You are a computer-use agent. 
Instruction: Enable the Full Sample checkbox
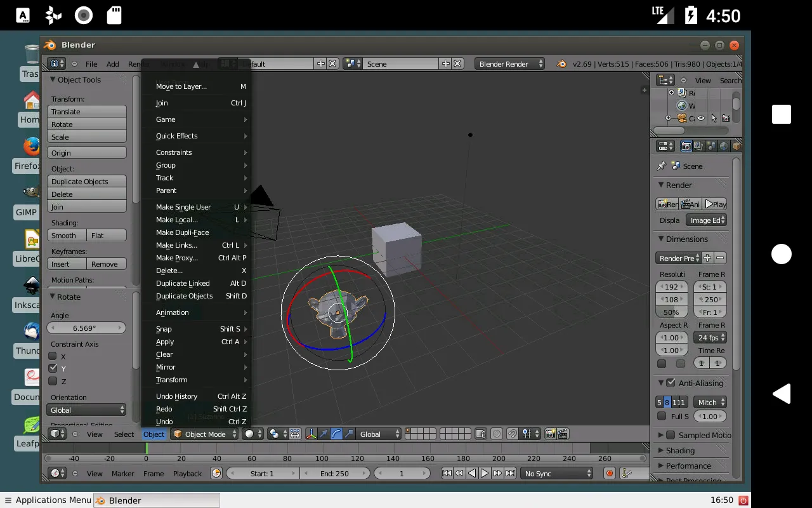click(662, 417)
